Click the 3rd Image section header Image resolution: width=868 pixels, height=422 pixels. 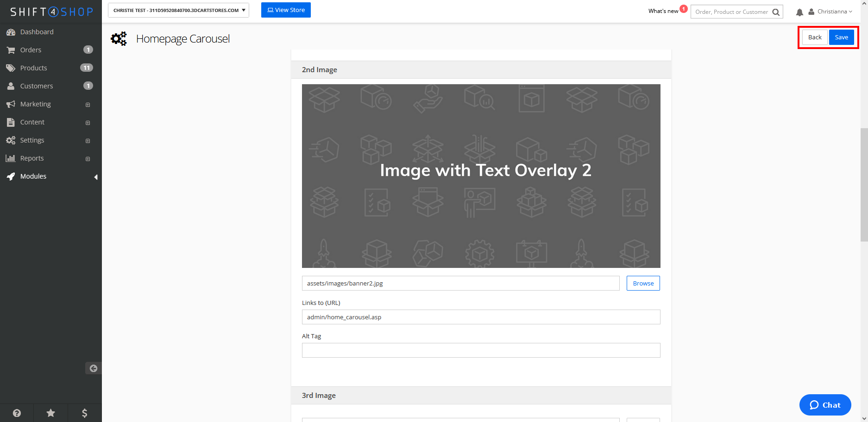[481, 395]
